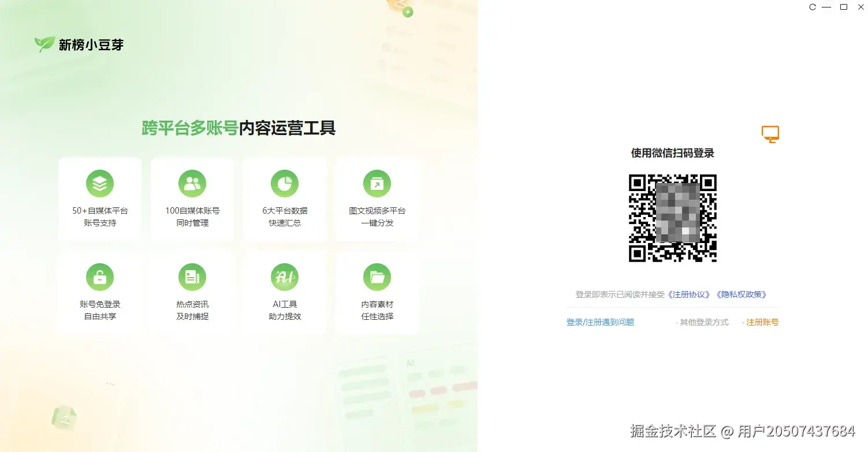Image resolution: width=868 pixels, height=452 pixels.
Task: Click the 账号免登录 unlock icon
Action: point(100,278)
